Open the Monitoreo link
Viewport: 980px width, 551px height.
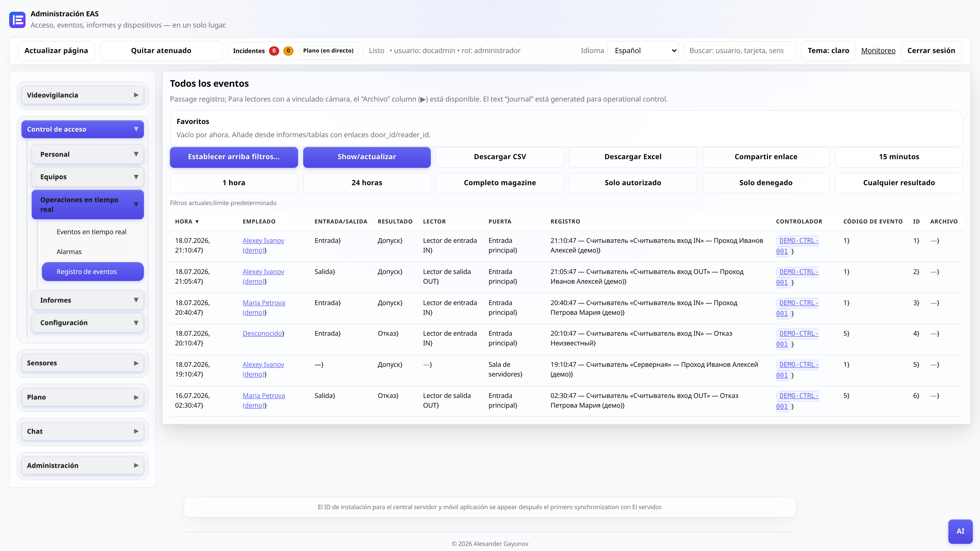click(878, 51)
